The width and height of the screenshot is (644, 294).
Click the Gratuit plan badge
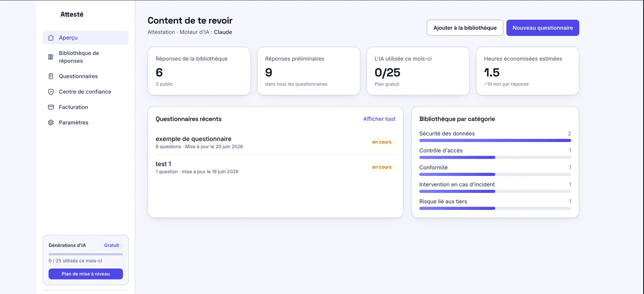pyautogui.click(x=112, y=245)
